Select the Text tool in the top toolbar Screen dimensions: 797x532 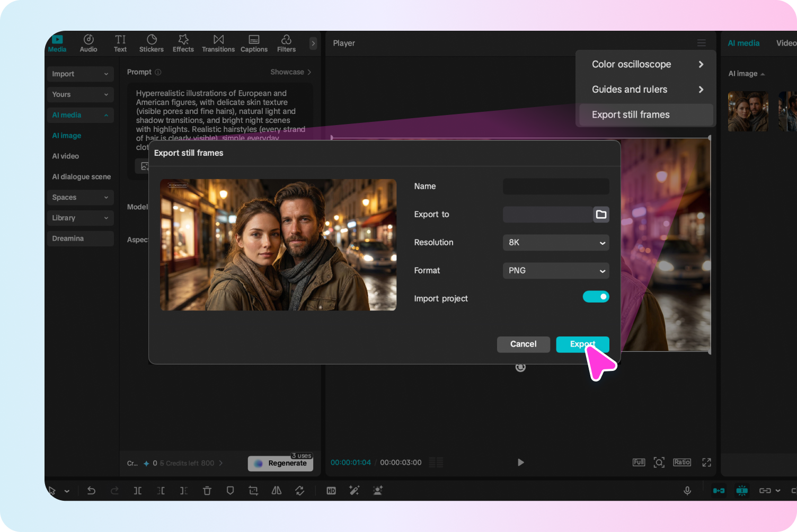point(120,43)
